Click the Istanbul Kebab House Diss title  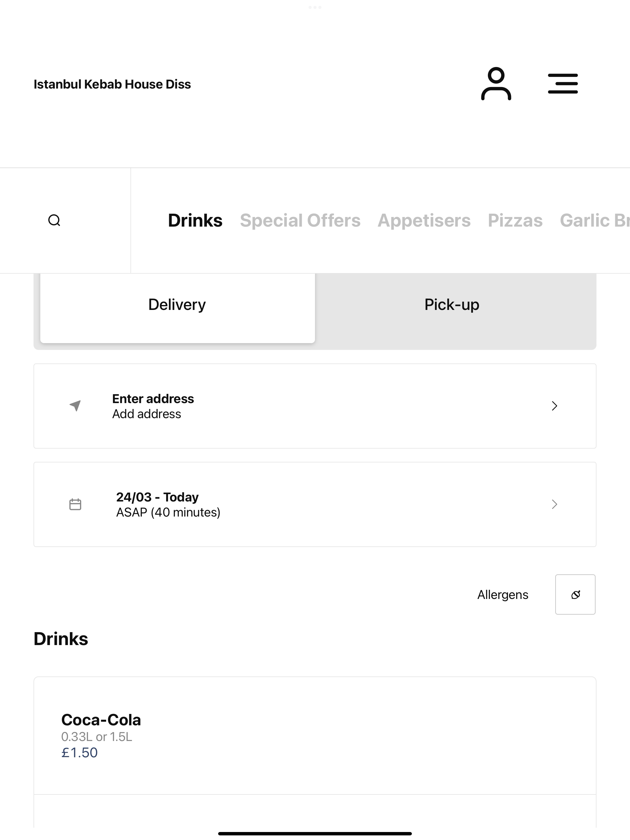(112, 84)
